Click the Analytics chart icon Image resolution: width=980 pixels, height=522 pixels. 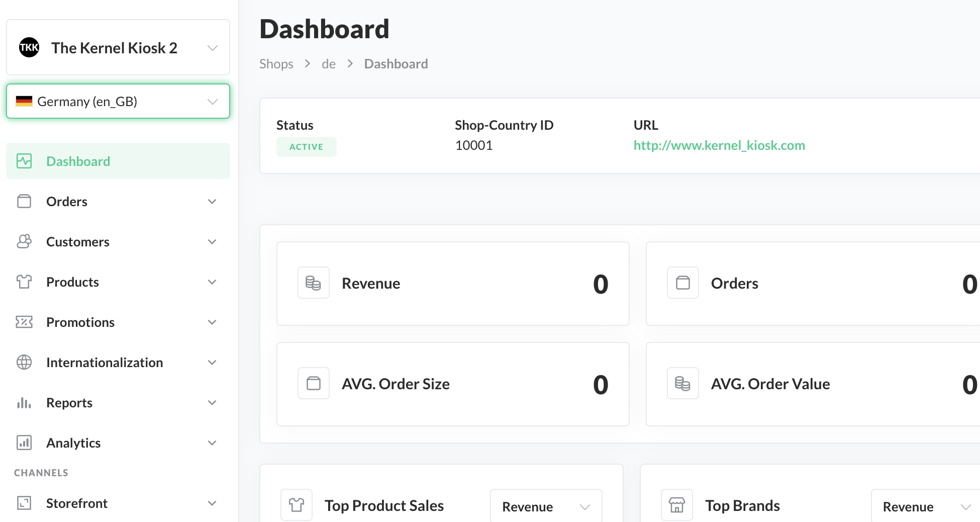point(24,443)
